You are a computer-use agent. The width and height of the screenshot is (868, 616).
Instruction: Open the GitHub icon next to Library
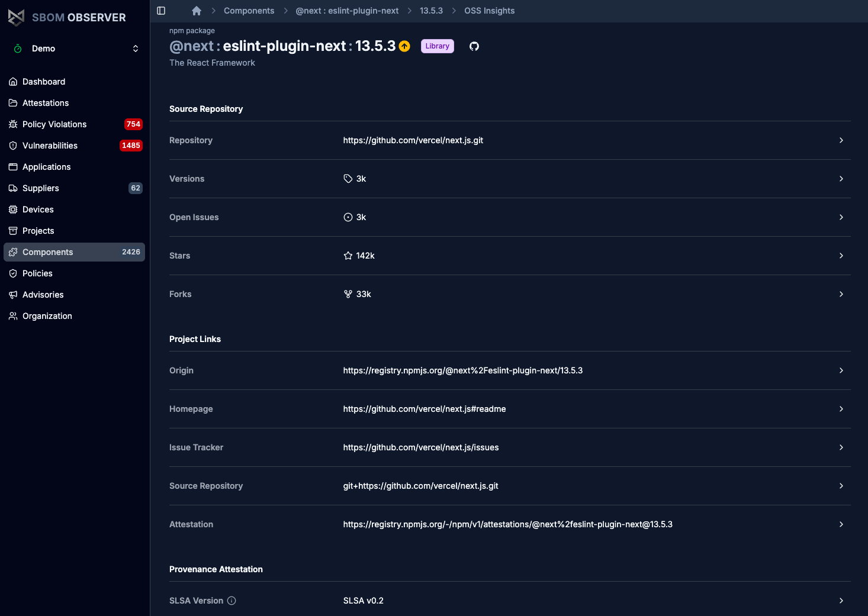[x=474, y=46]
